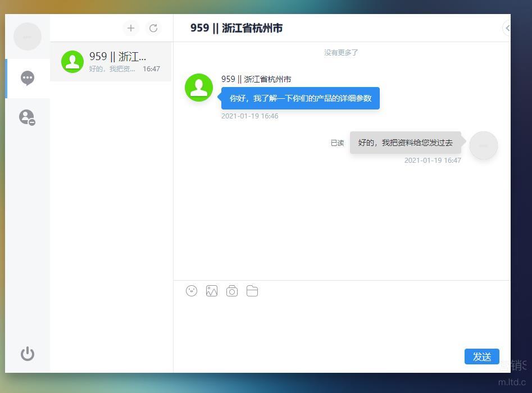
Task: Open the blocked contacts sidebar icon
Action: point(27,117)
